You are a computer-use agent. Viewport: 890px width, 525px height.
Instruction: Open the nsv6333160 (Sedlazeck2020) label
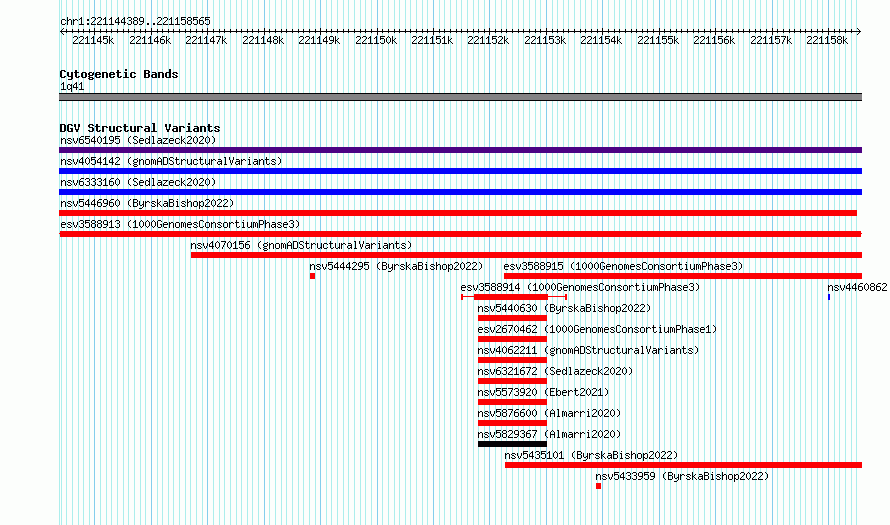138,182
